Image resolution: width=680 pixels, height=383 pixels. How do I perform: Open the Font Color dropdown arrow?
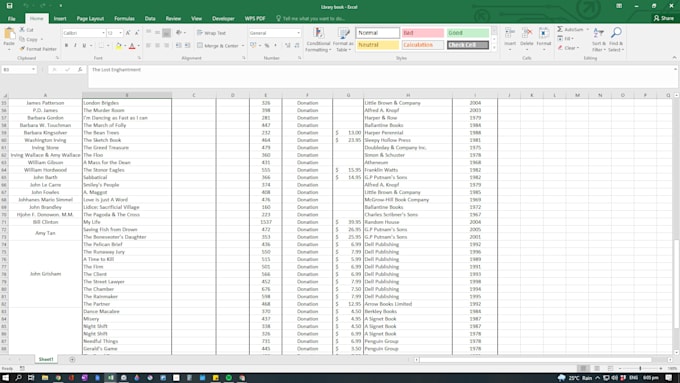click(x=138, y=46)
